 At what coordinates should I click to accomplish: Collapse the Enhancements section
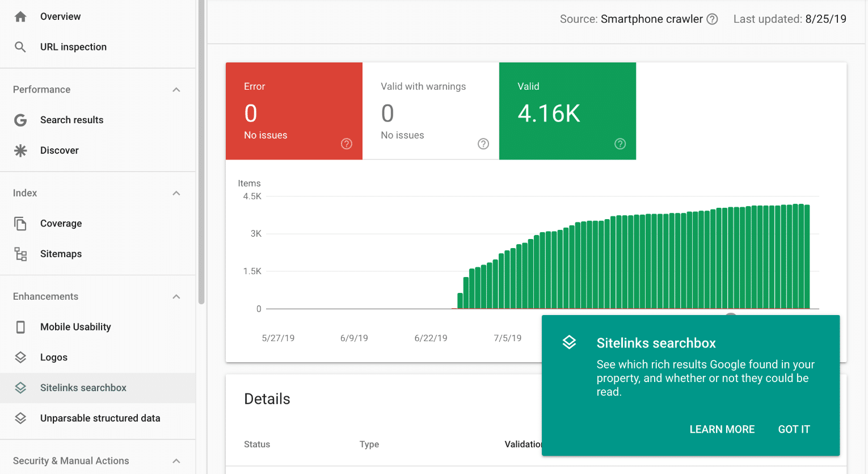coord(176,296)
